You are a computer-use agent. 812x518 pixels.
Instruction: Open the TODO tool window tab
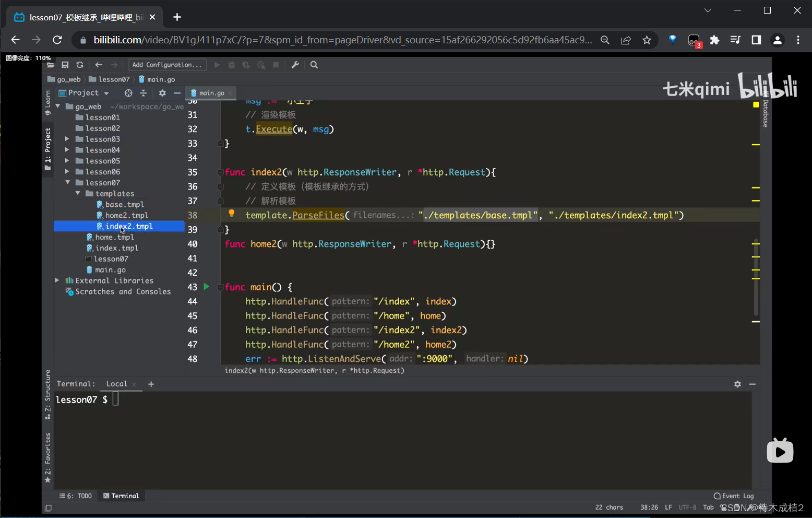pos(76,496)
